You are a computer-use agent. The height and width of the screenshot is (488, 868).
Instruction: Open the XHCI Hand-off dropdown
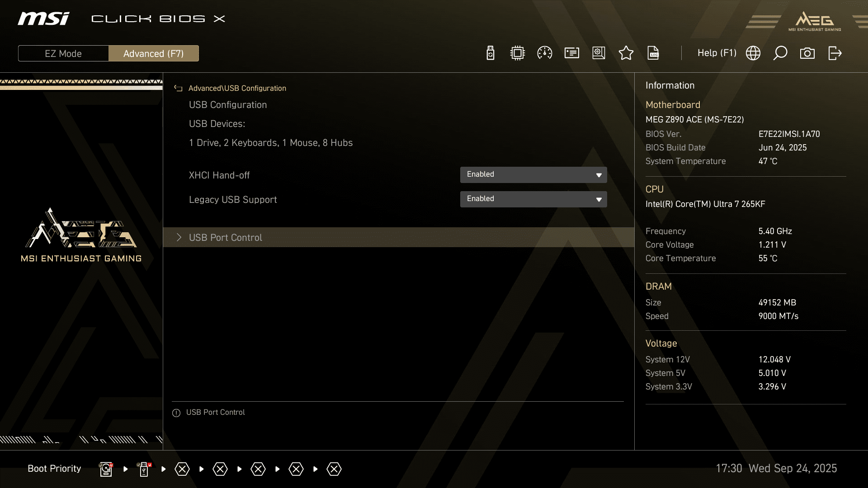533,175
